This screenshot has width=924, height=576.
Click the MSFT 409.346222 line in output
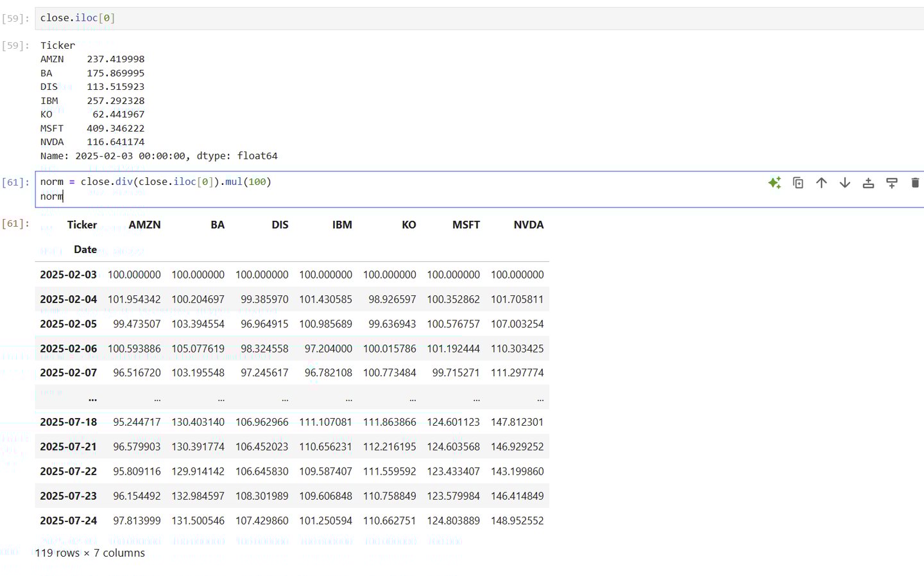(x=92, y=128)
